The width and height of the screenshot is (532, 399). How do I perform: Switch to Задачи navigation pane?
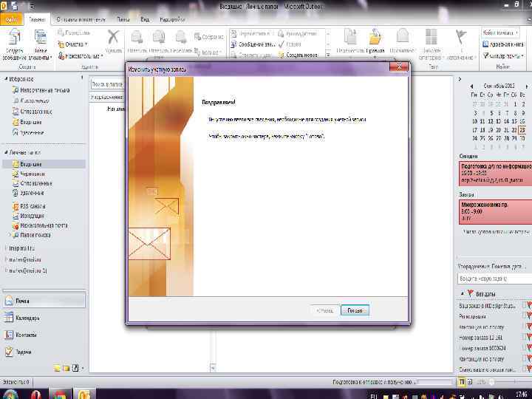tap(44, 352)
